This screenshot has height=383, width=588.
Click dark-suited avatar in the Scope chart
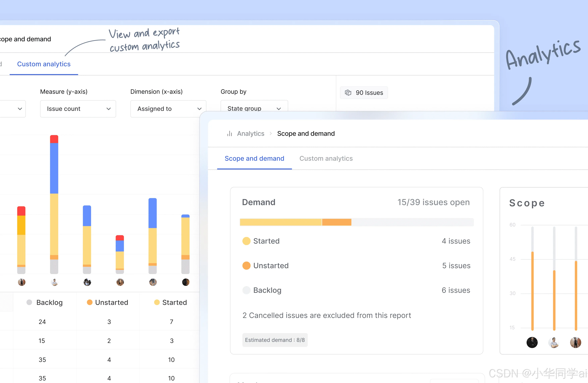tap(532, 342)
